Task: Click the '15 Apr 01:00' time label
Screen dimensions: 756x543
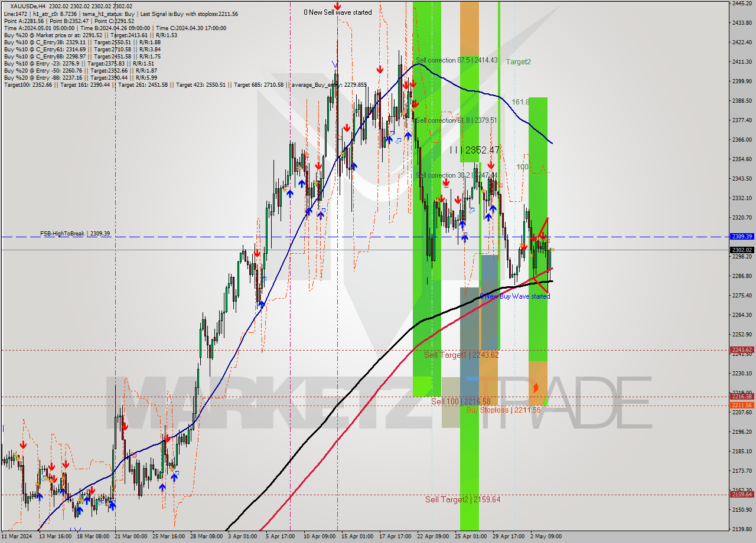Action: [357, 537]
